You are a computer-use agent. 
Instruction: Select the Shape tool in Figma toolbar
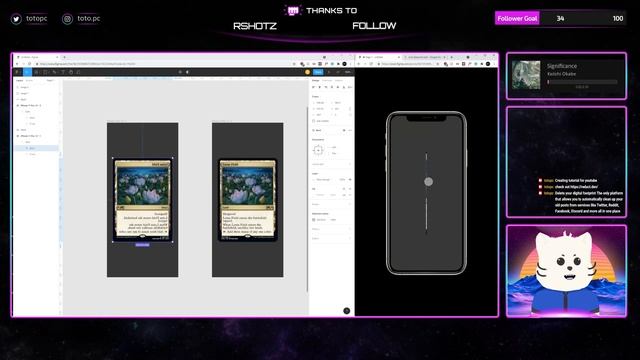[45, 72]
